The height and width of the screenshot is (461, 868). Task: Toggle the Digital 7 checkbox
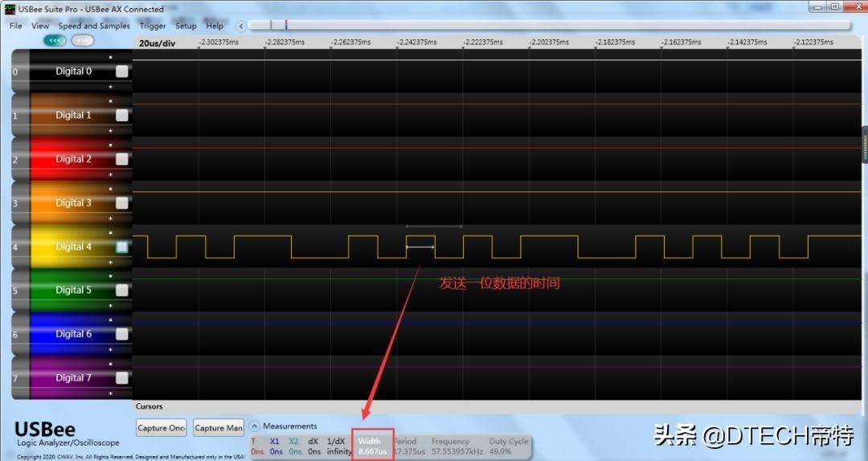[122, 378]
